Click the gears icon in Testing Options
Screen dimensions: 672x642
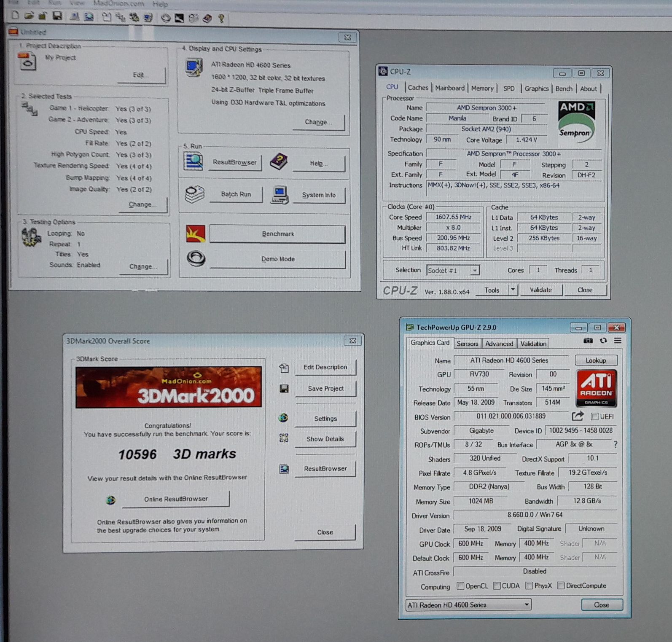click(x=31, y=237)
